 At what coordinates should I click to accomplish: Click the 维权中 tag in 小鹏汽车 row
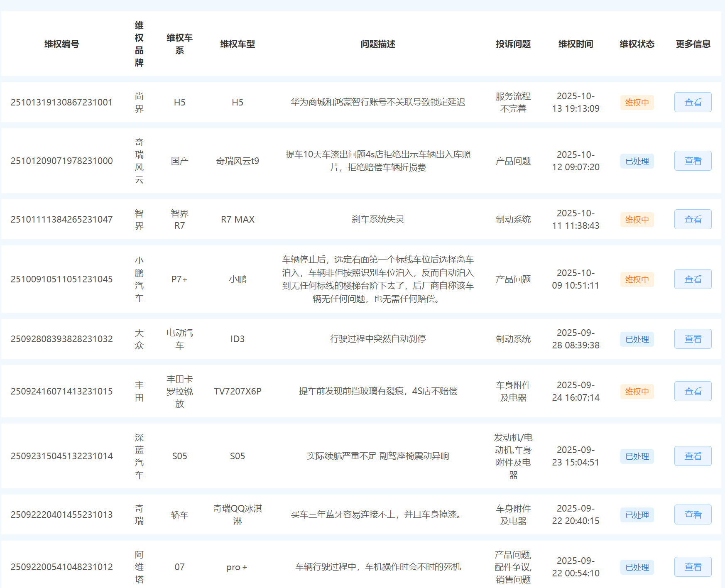[637, 279]
